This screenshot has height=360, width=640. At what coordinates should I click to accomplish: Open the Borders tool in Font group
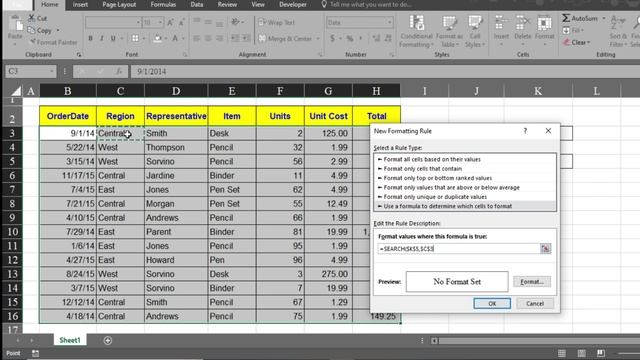click(x=135, y=38)
